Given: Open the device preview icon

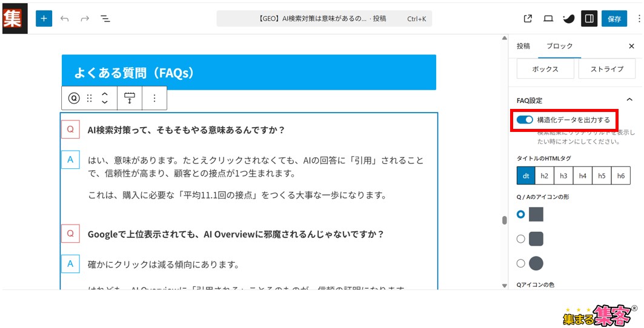Looking at the screenshot, I should tap(548, 19).
